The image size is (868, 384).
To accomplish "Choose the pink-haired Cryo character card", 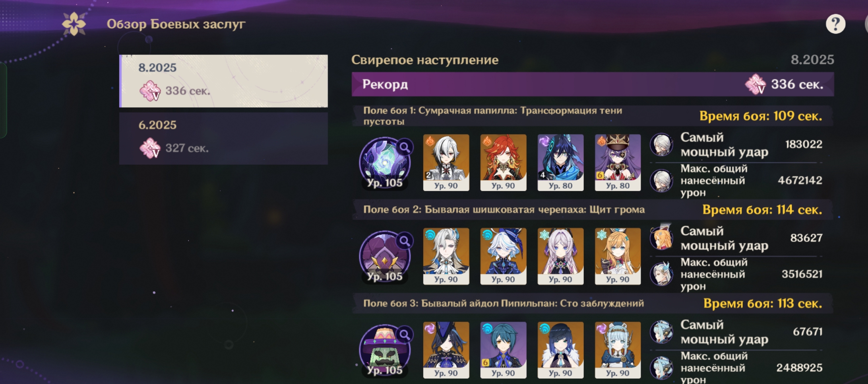I will pyautogui.click(x=560, y=256).
